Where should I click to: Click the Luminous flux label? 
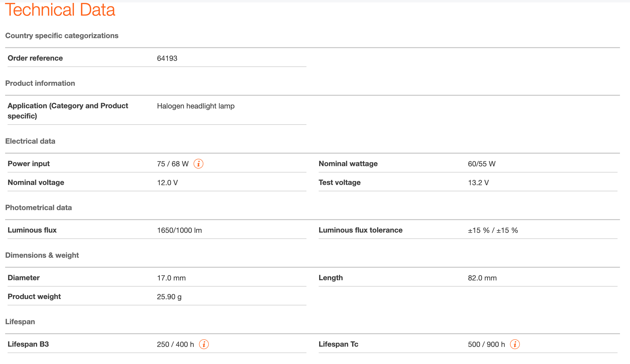[x=32, y=230]
